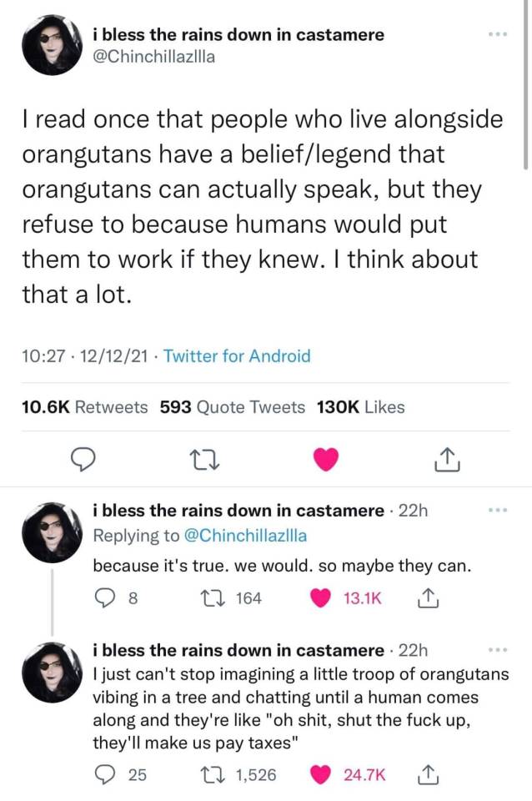Share the taxes reply tweet
This screenshot has width=532, height=801.
click(x=424, y=775)
